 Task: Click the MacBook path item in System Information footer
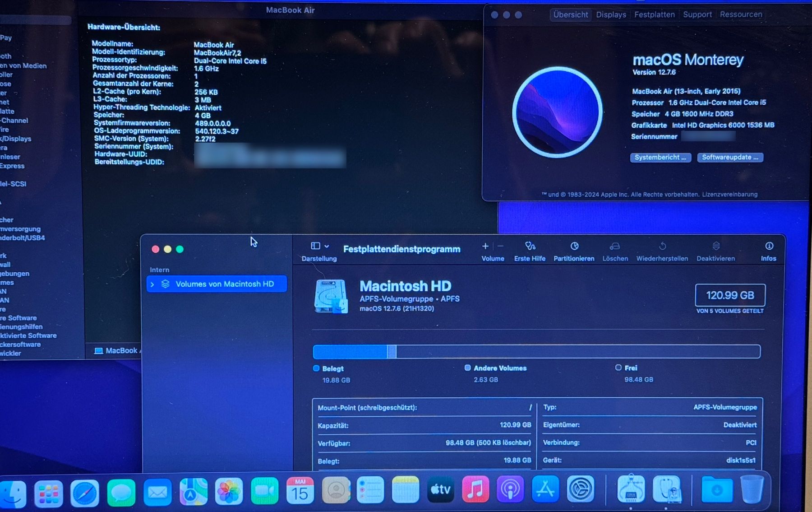pos(117,351)
